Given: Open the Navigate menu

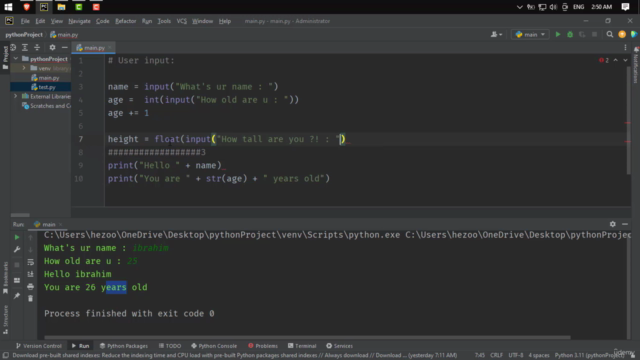Looking at the screenshot, I should pos(79,21).
